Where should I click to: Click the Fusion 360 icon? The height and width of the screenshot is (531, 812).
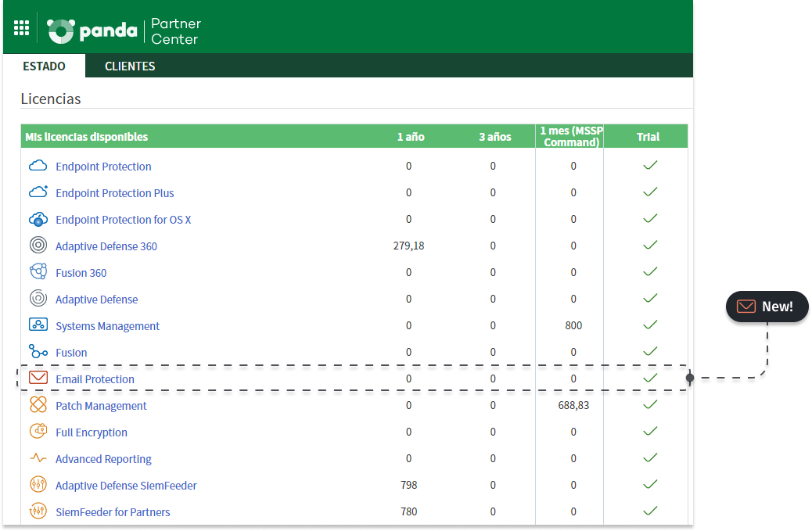click(x=38, y=271)
